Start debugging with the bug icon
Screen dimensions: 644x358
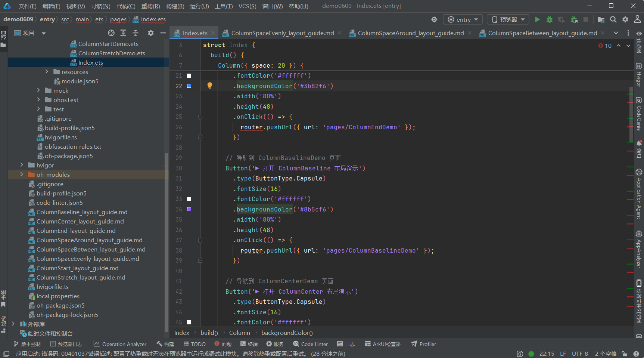549,19
